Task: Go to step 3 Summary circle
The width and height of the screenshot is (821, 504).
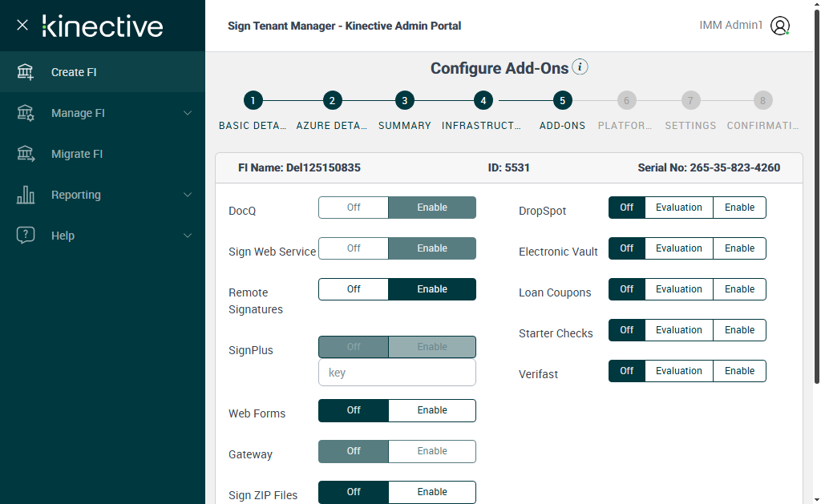Action: tap(404, 100)
